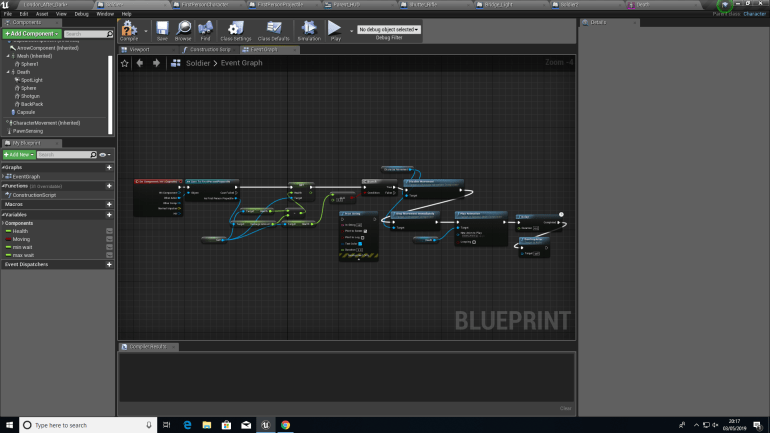Viewport: 770px width, 433px height.
Task: Open the Debug menu
Action: coord(81,14)
